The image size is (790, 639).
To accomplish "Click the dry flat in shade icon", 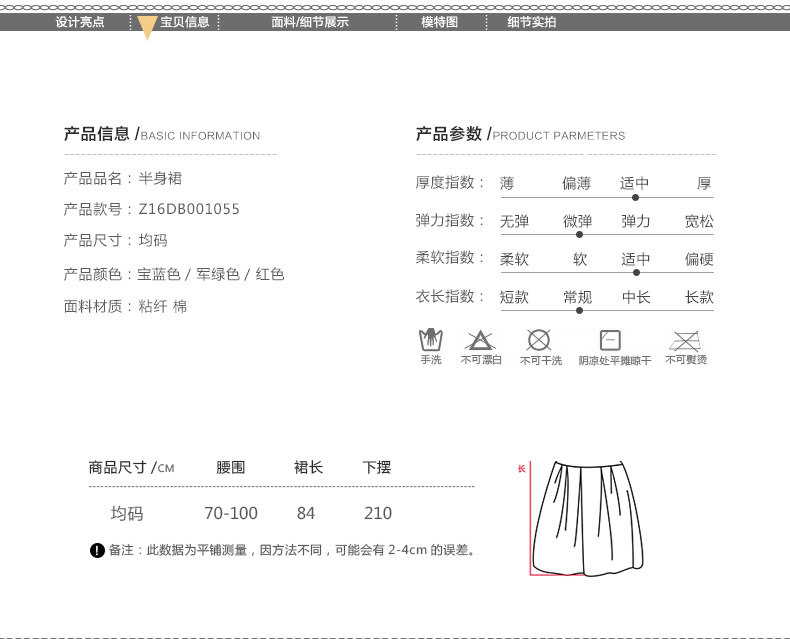I will (x=610, y=339).
